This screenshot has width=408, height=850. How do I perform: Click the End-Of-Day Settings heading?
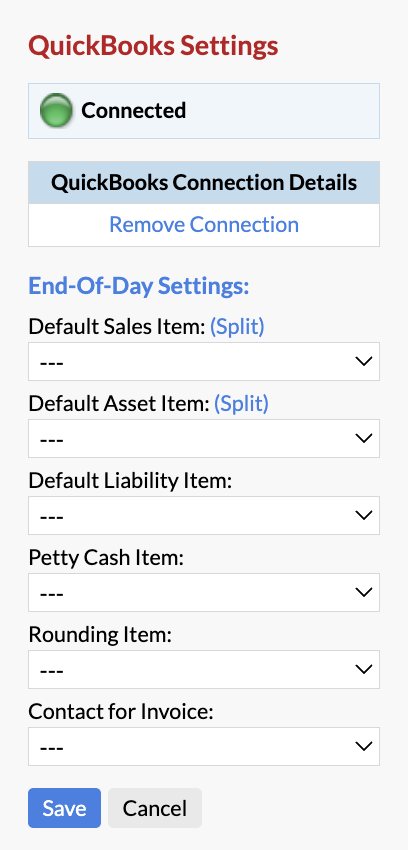click(x=138, y=286)
